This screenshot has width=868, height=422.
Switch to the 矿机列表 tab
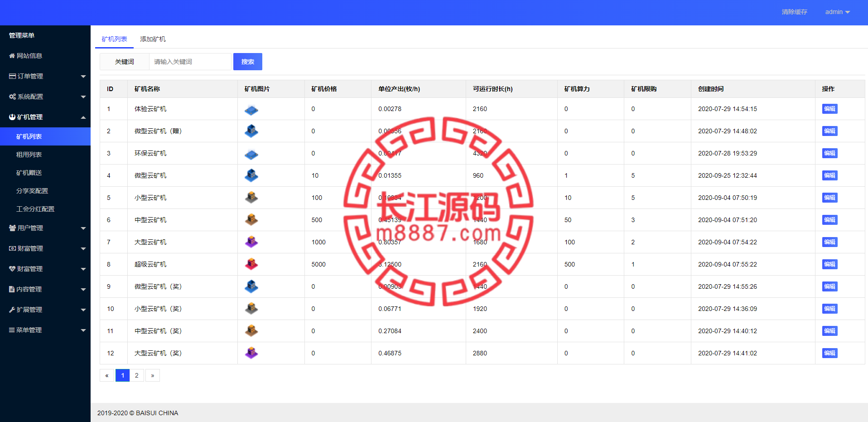(x=114, y=39)
